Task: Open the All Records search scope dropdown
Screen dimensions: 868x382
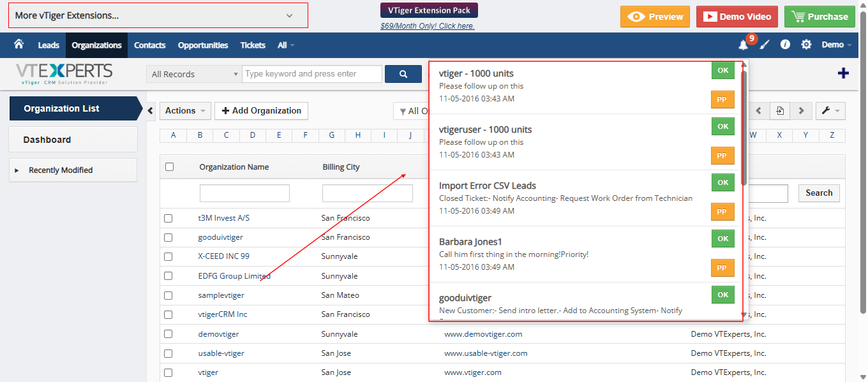Action: [193, 74]
